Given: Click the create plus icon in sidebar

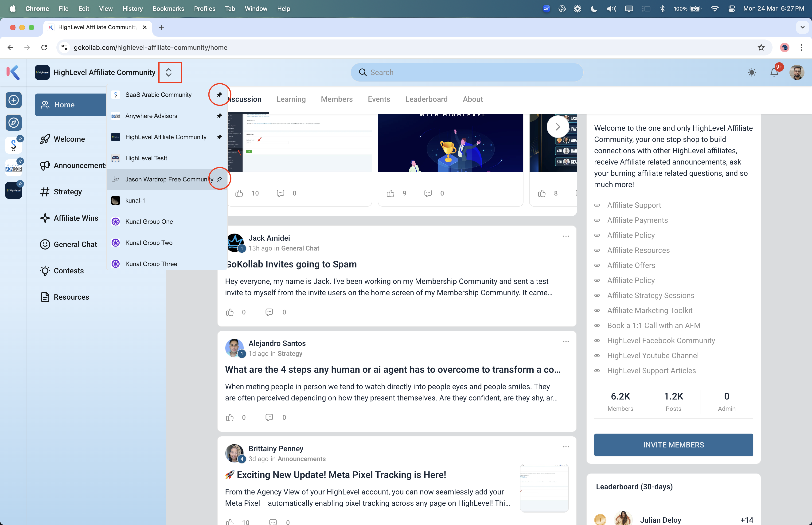Looking at the screenshot, I should [14, 100].
